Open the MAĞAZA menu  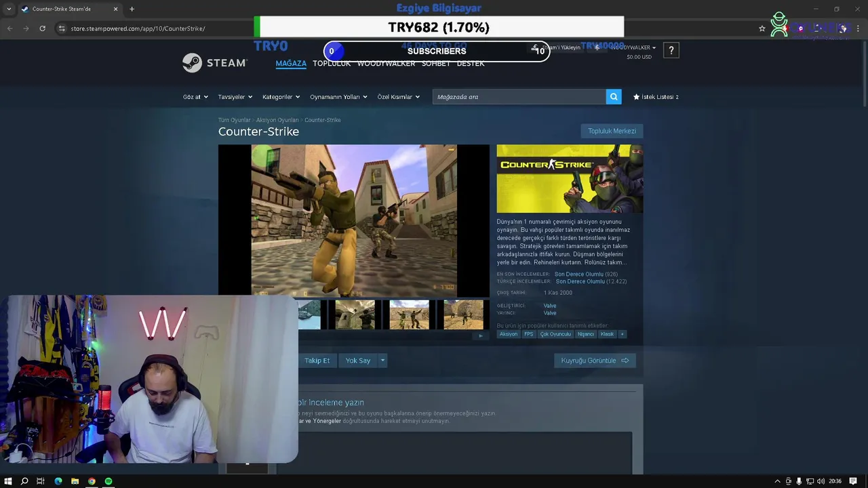pyautogui.click(x=291, y=63)
